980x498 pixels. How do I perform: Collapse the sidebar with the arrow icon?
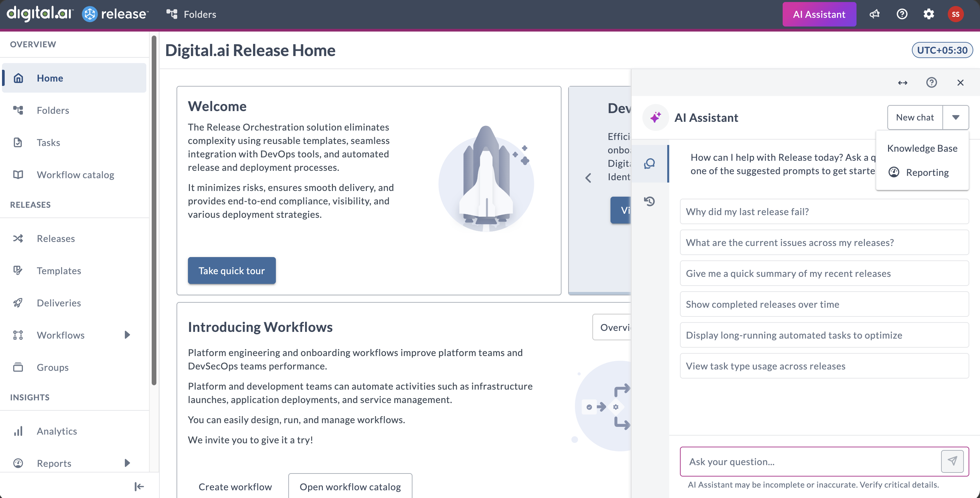pyautogui.click(x=139, y=487)
